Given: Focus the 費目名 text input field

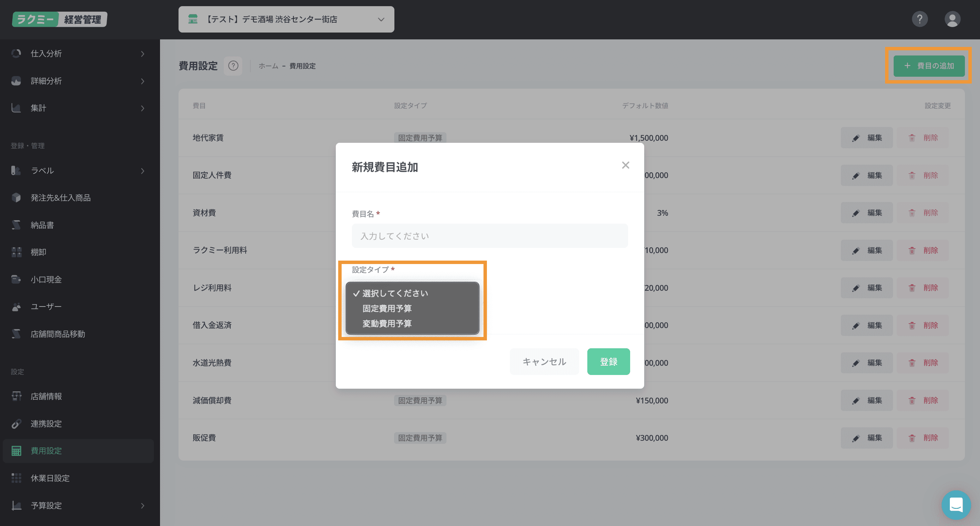Looking at the screenshot, I should point(489,236).
